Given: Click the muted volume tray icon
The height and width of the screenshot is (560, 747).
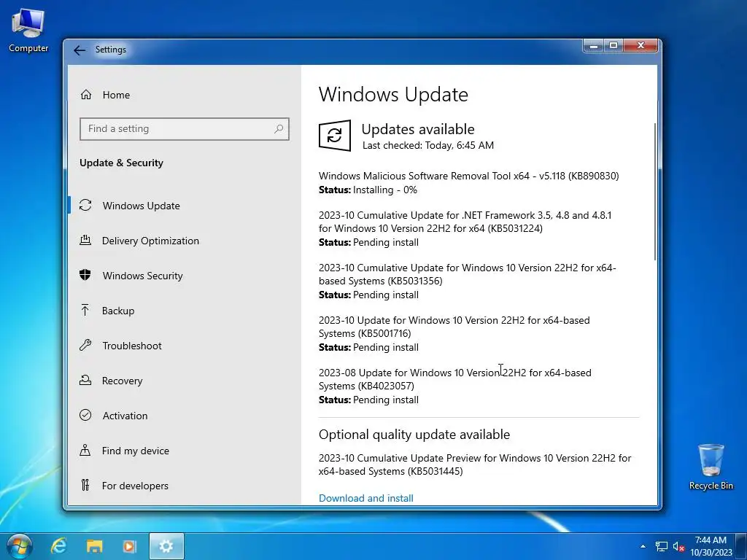Looking at the screenshot, I should pos(679,547).
